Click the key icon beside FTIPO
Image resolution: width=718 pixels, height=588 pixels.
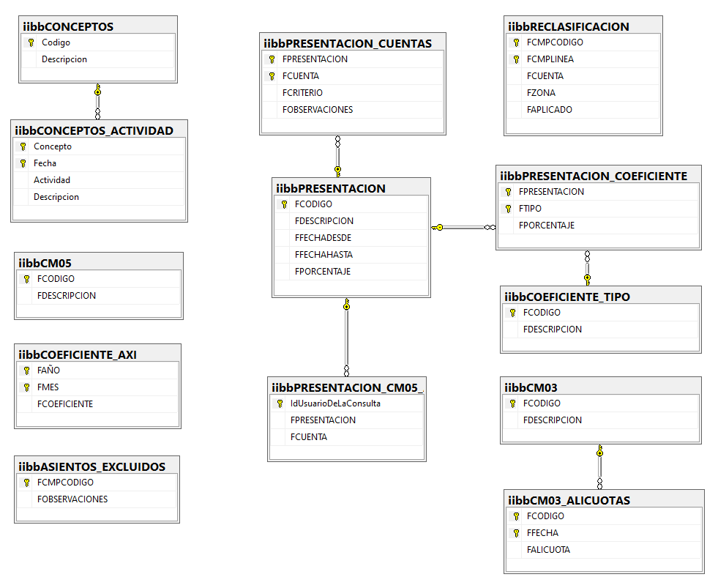508,209
